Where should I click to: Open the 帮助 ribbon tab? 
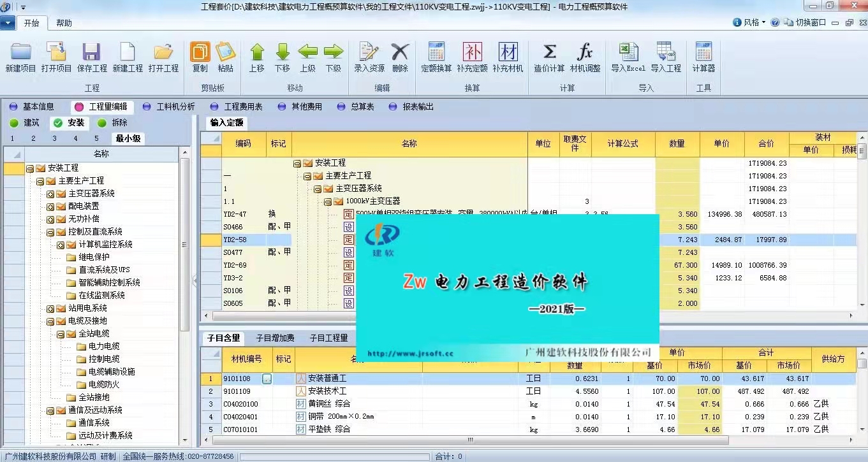[64, 23]
